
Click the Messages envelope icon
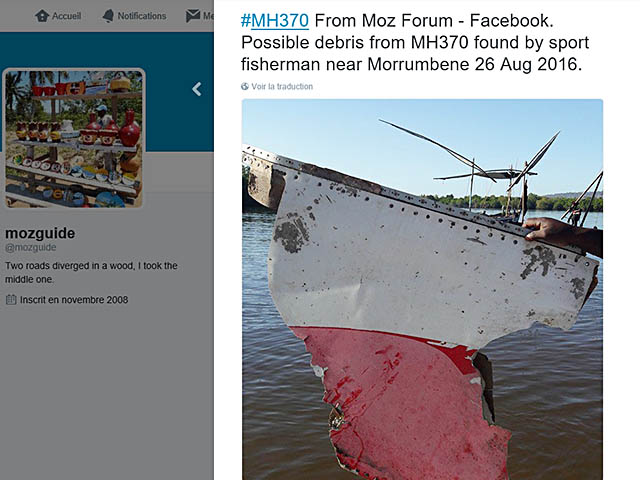(193, 16)
